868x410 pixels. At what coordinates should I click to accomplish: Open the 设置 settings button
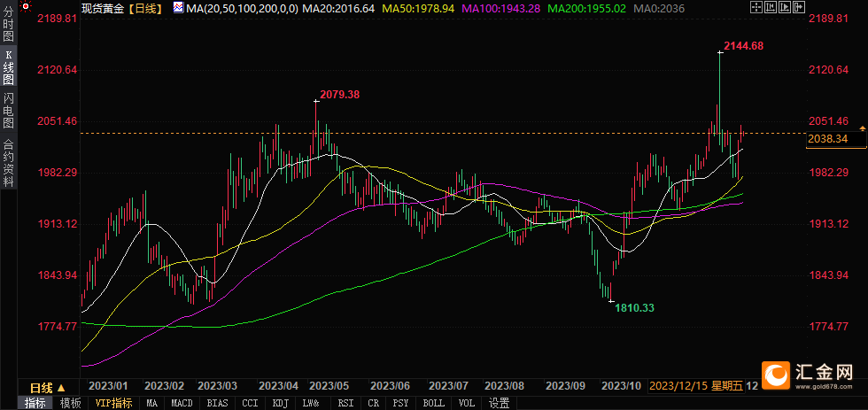pos(498,404)
